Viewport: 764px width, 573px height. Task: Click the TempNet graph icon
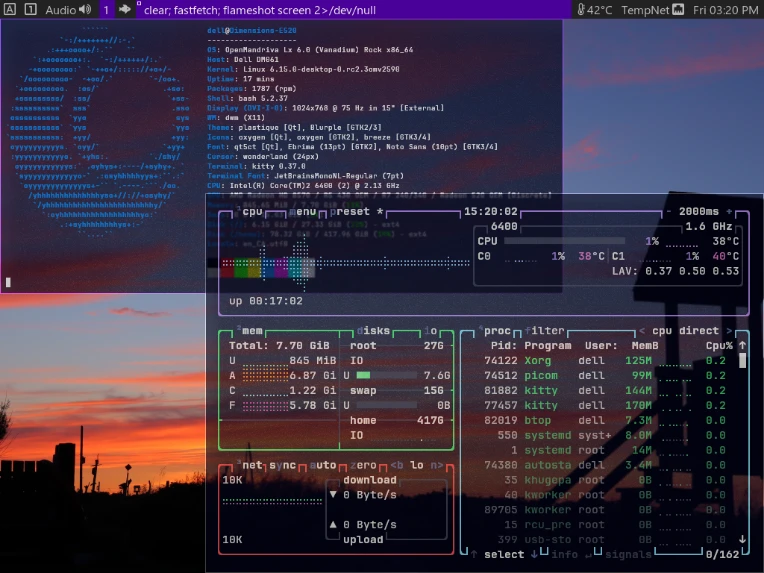pyautogui.click(x=678, y=9)
